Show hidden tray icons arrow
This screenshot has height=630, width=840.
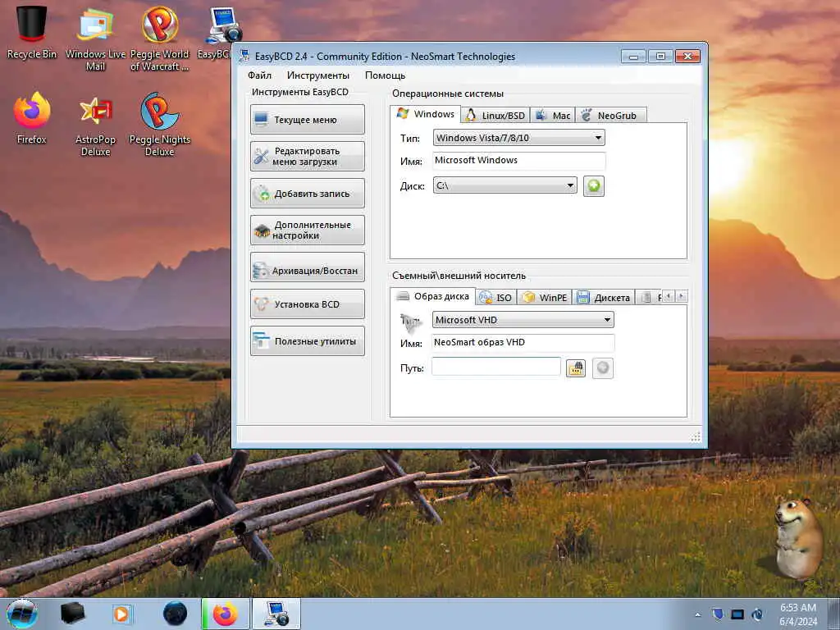pyautogui.click(x=697, y=615)
